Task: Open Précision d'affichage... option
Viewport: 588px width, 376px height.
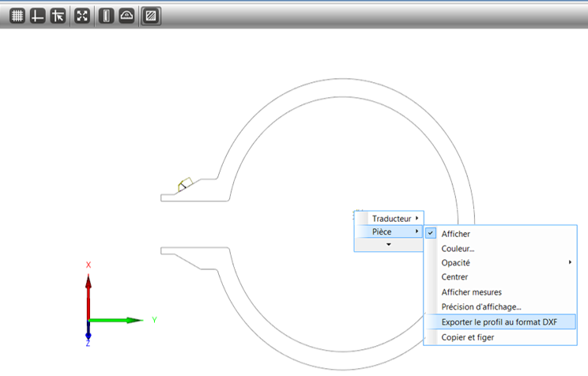Action: click(500, 306)
